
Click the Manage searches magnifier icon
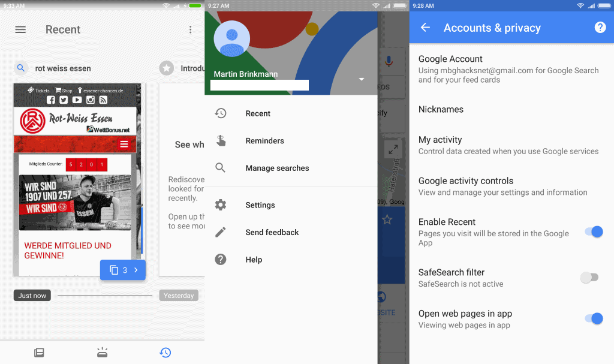click(x=221, y=168)
